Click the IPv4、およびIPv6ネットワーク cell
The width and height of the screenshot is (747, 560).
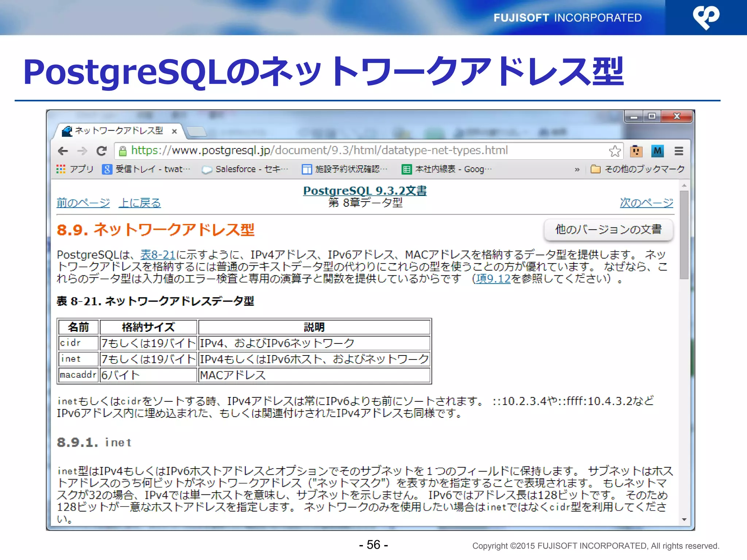pyautogui.click(x=314, y=343)
